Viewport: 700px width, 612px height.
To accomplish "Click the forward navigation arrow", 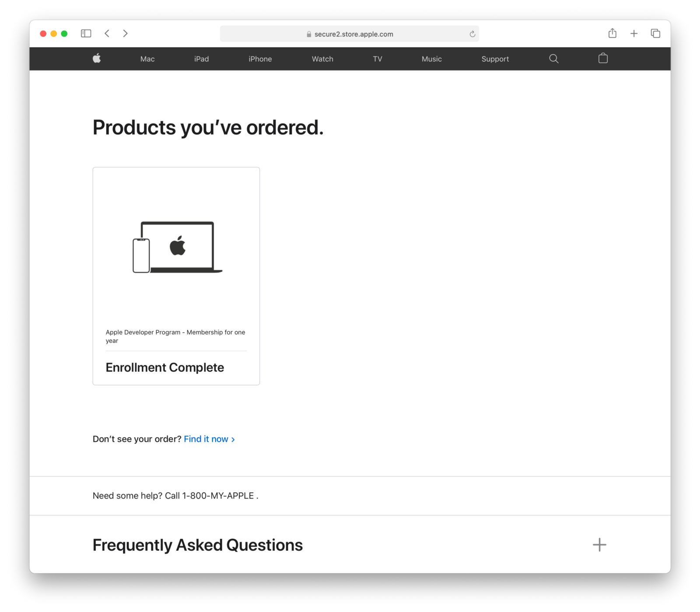I will click(126, 33).
